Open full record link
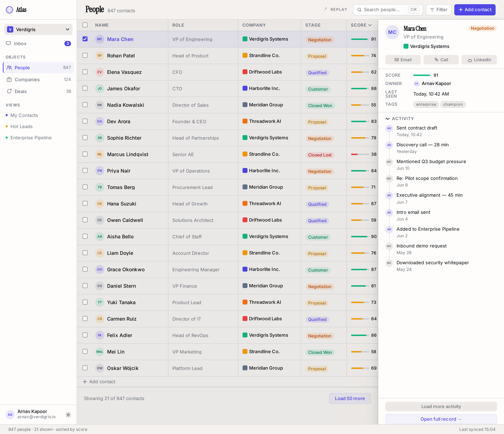504x434 pixels. click(x=441, y=419)
